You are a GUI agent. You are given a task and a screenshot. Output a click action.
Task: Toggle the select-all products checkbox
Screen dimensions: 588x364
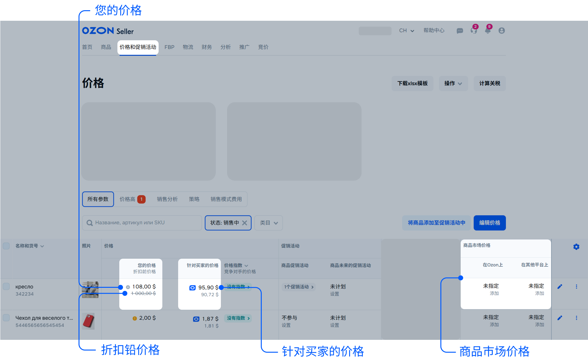coord(6,246)
